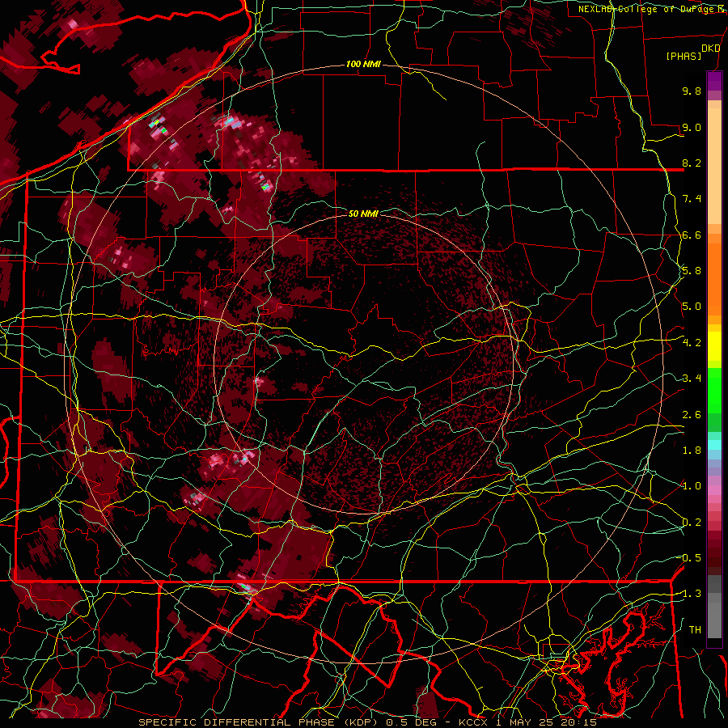Click the 8.2 scale value
Image resolution: width=728 pixels, height=728 pixels.
692,163
